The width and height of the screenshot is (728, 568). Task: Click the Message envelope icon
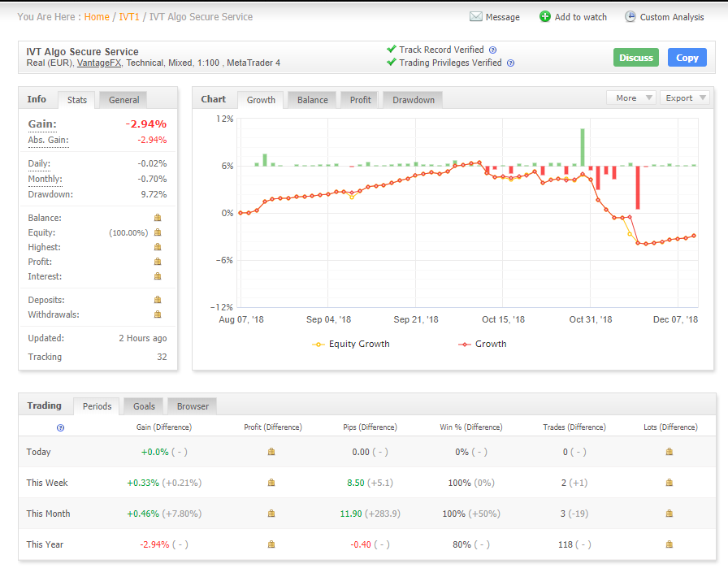[x=476, y=17]
